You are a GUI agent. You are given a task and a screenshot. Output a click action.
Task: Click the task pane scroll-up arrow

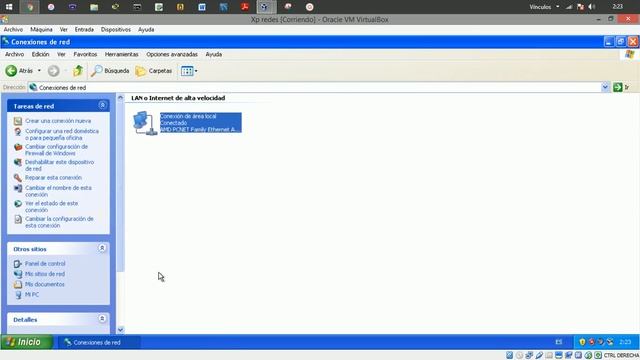pyautogui.click(x=120, y=98)
